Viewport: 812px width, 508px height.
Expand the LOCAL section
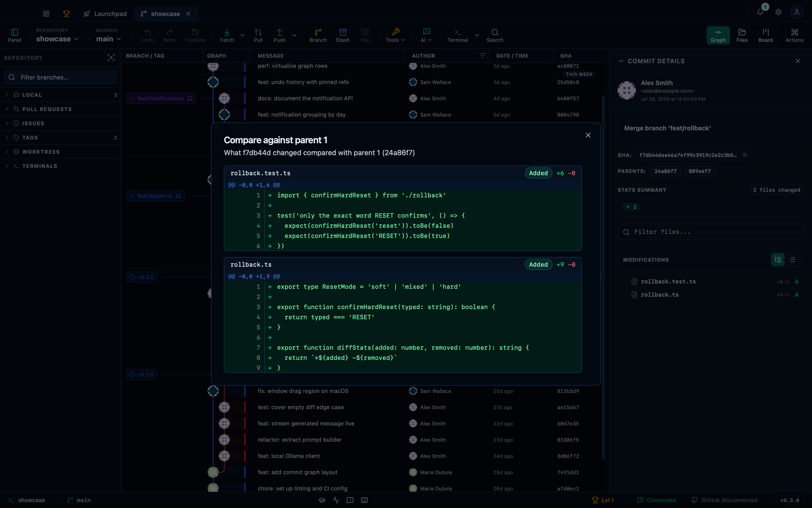[x=60, y=95]
